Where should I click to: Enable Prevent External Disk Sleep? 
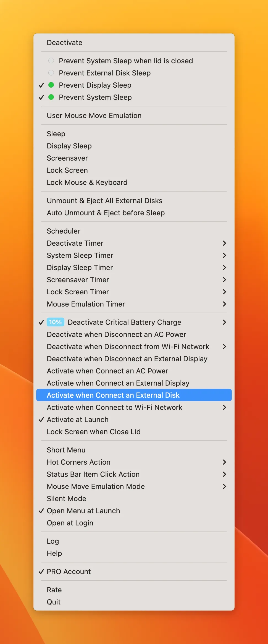point(104,73)
